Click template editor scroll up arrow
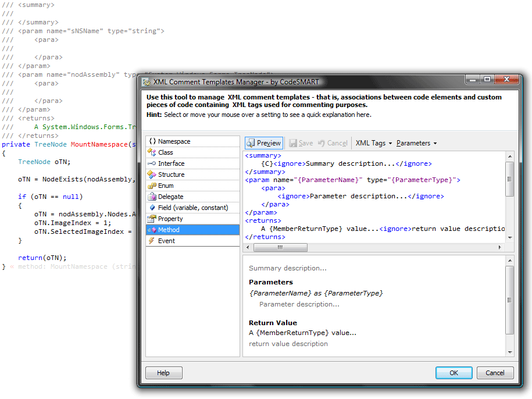532x399 pixels. (x=509, y=156)
